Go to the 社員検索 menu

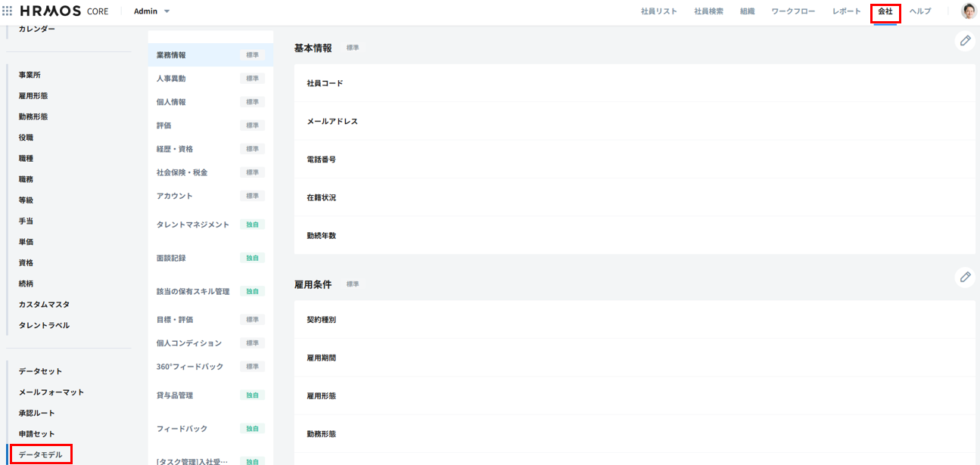(708, 11)
